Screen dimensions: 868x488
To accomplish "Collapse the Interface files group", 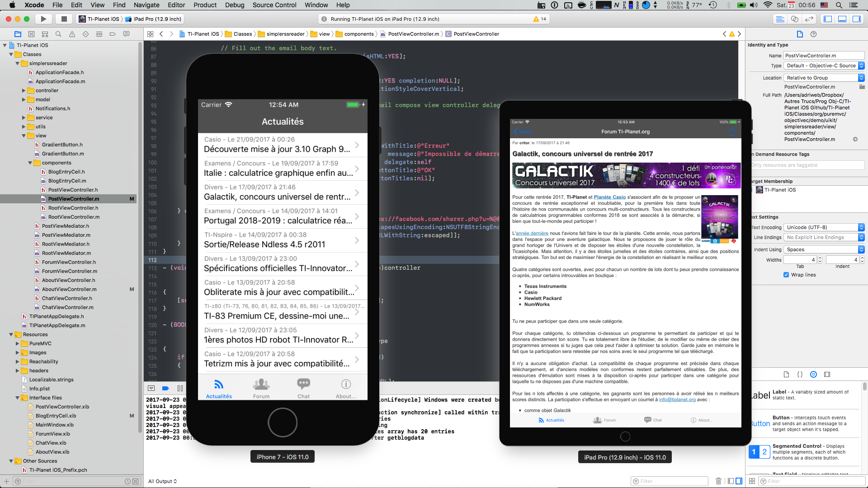I will [18, 398].
